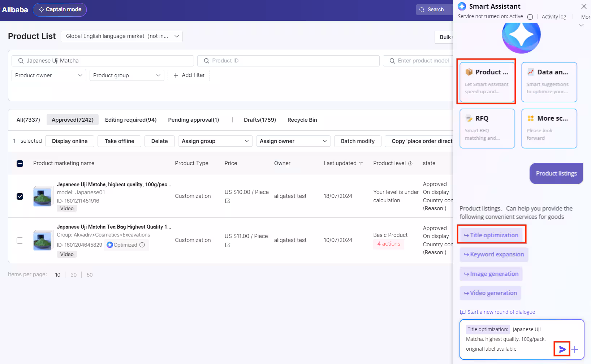The height and width of the screenshot is (364, 591).
Task: Click the Product ID search field
Action: pyautogui.click(x=288, y=61)
